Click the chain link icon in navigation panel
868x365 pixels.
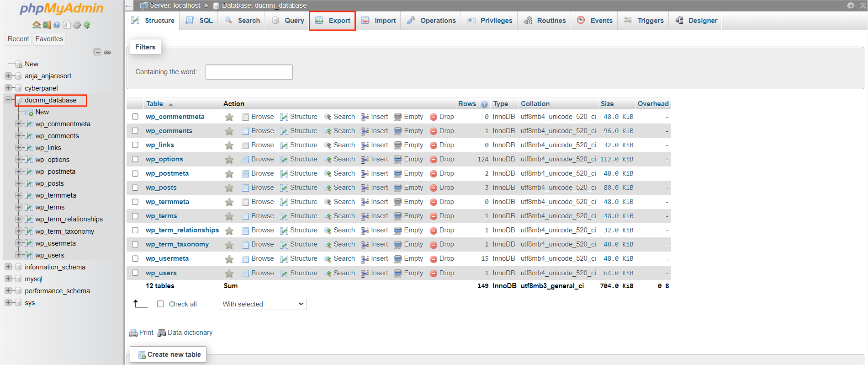[107, 52]
